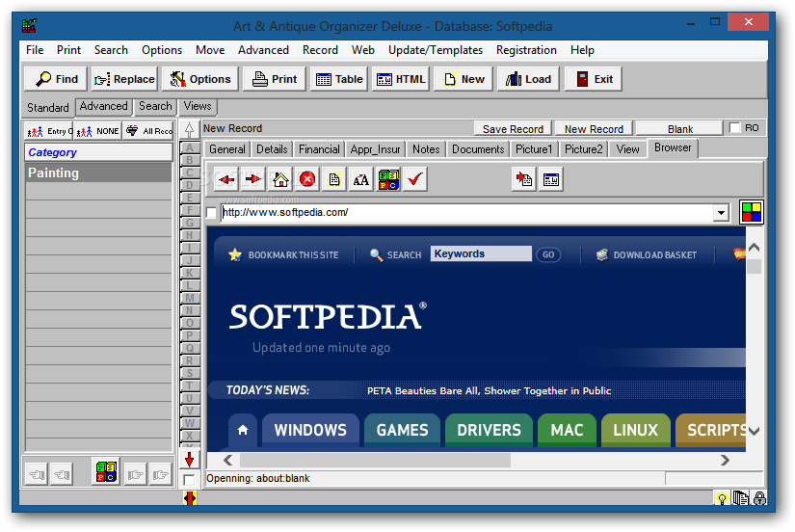Image resolution: width=795 pixels, height=532 pixels.
Task: Click vertical scrollbar down arrow in browser
Action: click(x=754, y=431)
